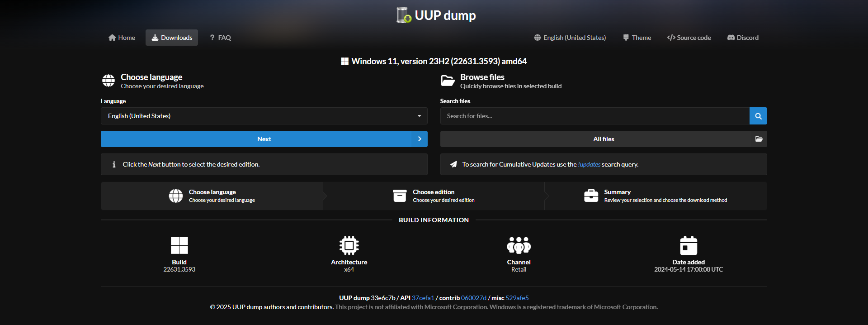Open contrib commit 060027d link
Screen dimensions: 868x325
pyautogui.click(x=474, y=298)
